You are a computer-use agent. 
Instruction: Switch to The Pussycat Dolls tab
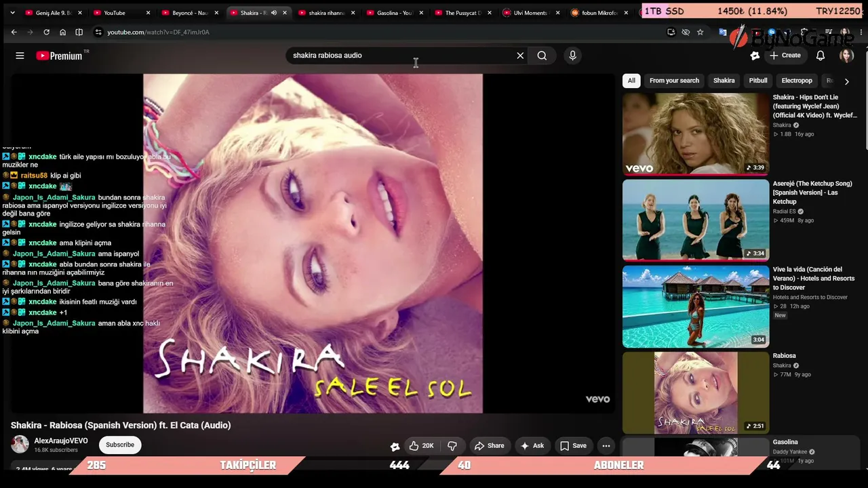[461, 13]
